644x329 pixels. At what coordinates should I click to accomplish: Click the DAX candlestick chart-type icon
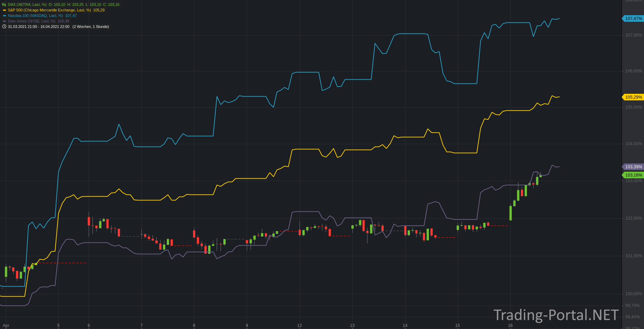[4, 4]
